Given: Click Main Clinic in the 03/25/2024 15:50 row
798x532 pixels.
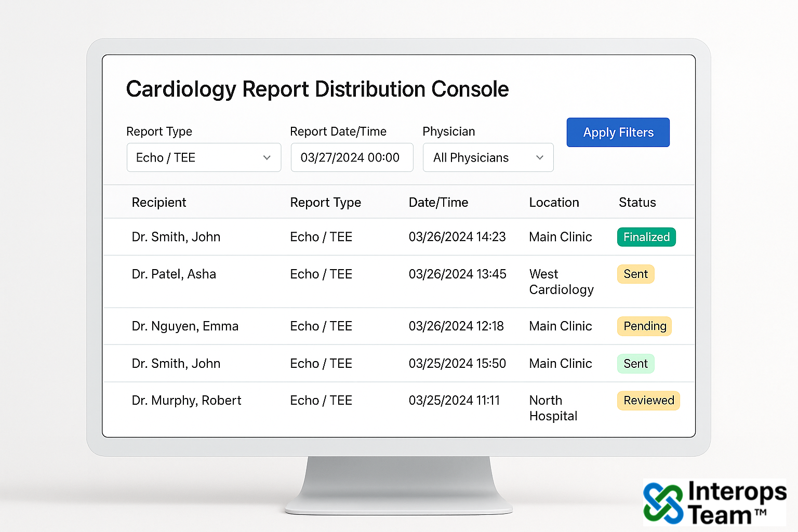Looking at the screenshot, I should pos(561,364).
